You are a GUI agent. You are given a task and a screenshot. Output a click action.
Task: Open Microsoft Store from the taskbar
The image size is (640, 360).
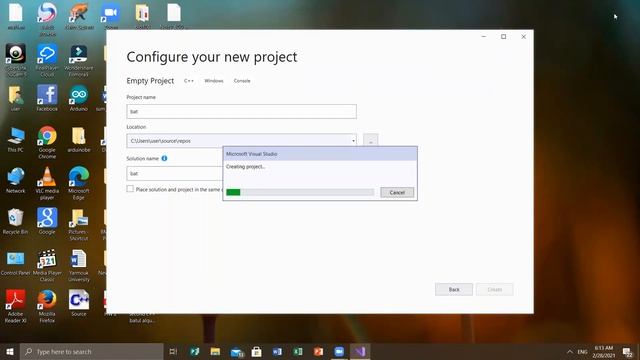[256, 351]
